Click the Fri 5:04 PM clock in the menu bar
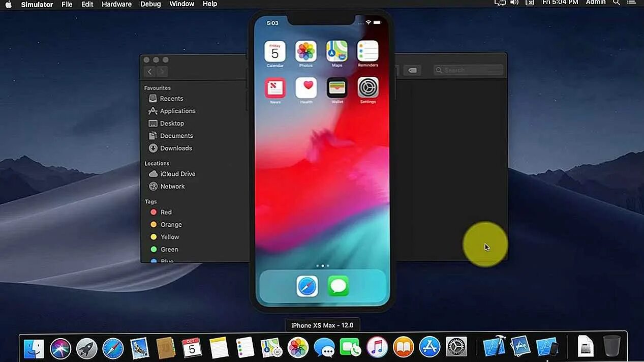Image resolution: width=644 pixels, height=362 pixels. [560, 3]
